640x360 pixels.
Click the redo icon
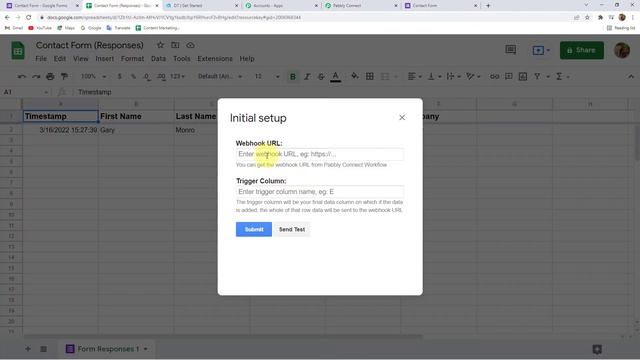(36, 76)
